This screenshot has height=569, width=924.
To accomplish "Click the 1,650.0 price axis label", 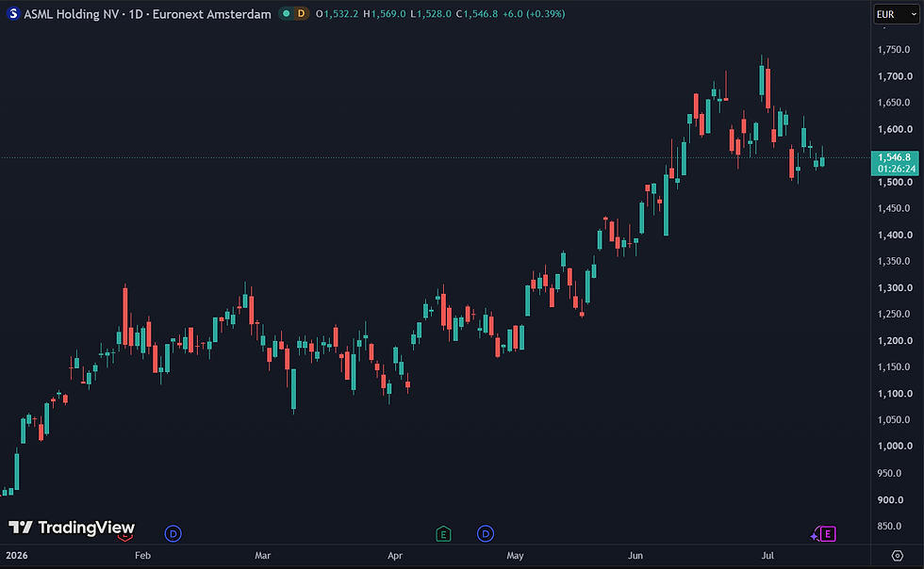I will click(x=894, y=103).
